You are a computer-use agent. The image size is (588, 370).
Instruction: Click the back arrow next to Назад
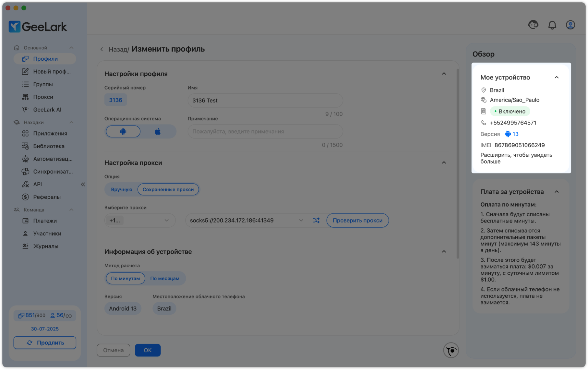tap(101, 49)
